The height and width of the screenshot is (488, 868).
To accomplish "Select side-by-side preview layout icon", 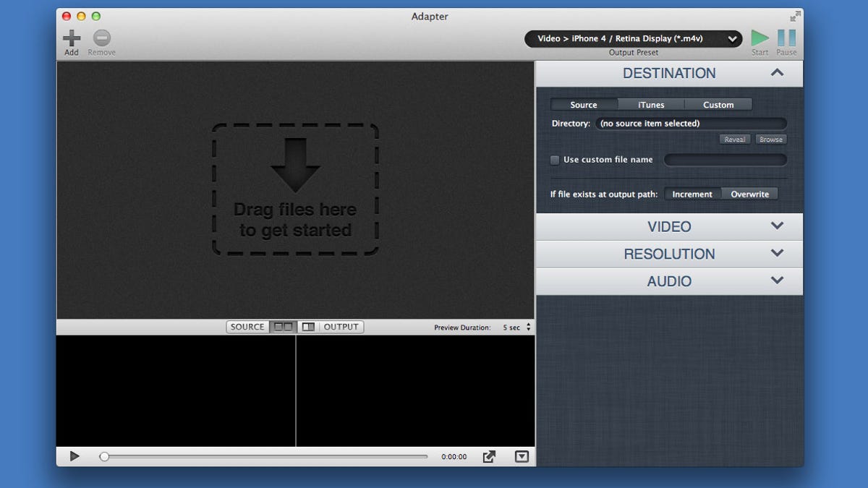I will 284,327.
